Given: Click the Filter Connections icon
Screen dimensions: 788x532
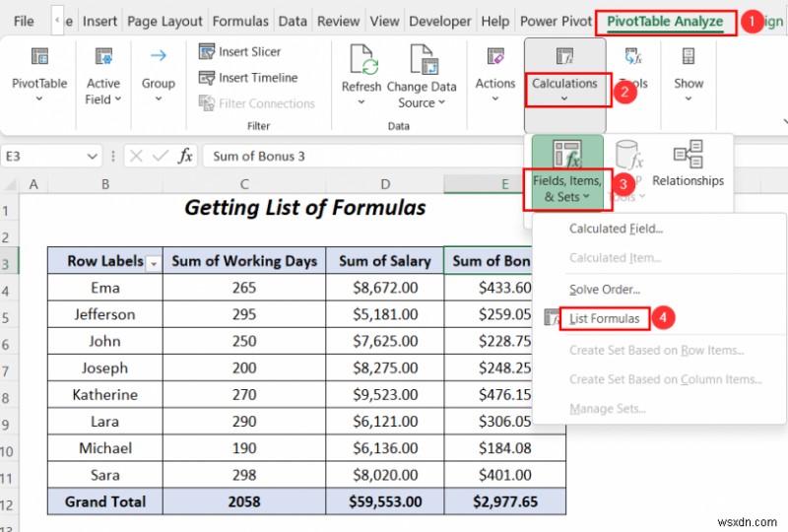Looking at the screenshot, I should coord(206,103).
